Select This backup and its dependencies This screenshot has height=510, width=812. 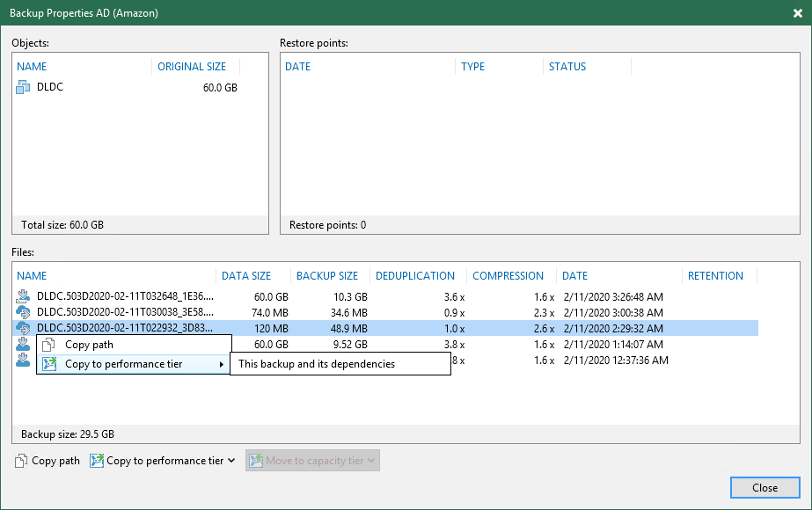coord(317,364)
